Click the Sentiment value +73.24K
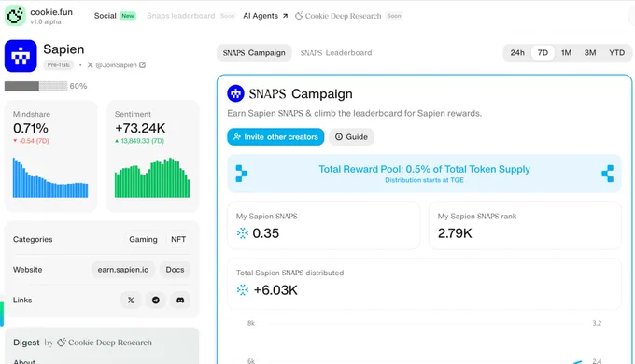Image resolution: width=635 pixels, height=364 pixels. click(x=140, y=129)
